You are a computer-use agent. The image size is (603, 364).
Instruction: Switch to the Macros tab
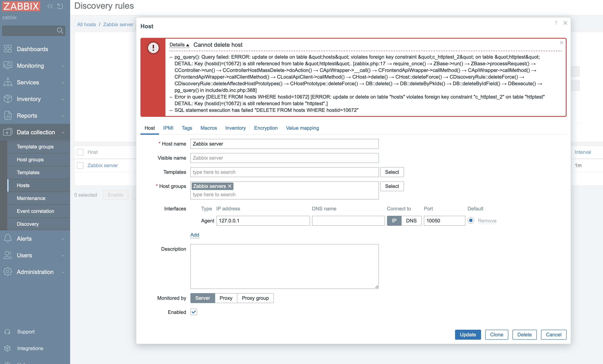coord(208,128)
